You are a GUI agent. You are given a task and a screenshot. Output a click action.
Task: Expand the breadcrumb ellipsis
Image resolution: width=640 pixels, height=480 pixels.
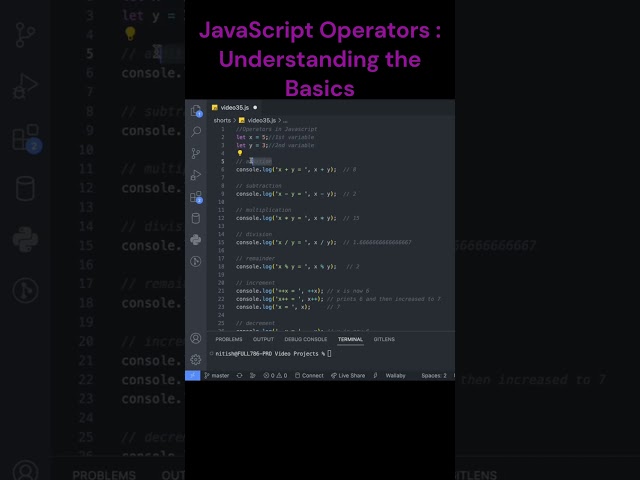coord(285,120)
